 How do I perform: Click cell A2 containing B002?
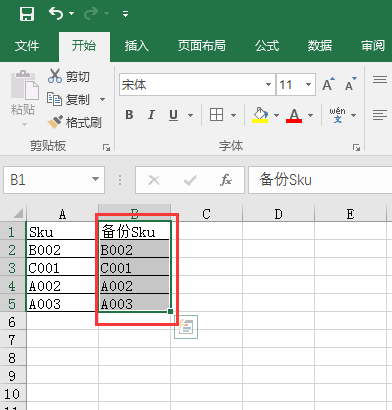pos(62,249)
